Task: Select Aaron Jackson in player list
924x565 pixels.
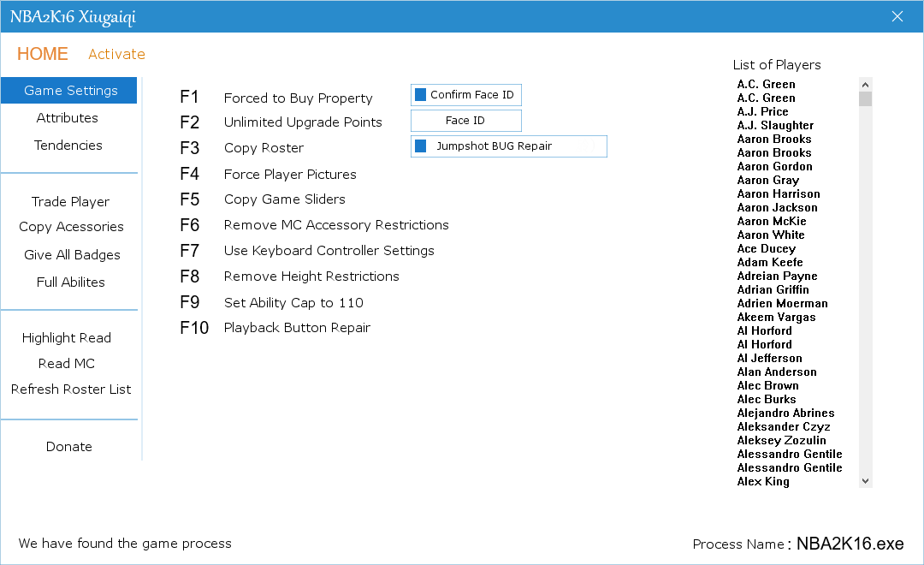Action: pos(777,208)
